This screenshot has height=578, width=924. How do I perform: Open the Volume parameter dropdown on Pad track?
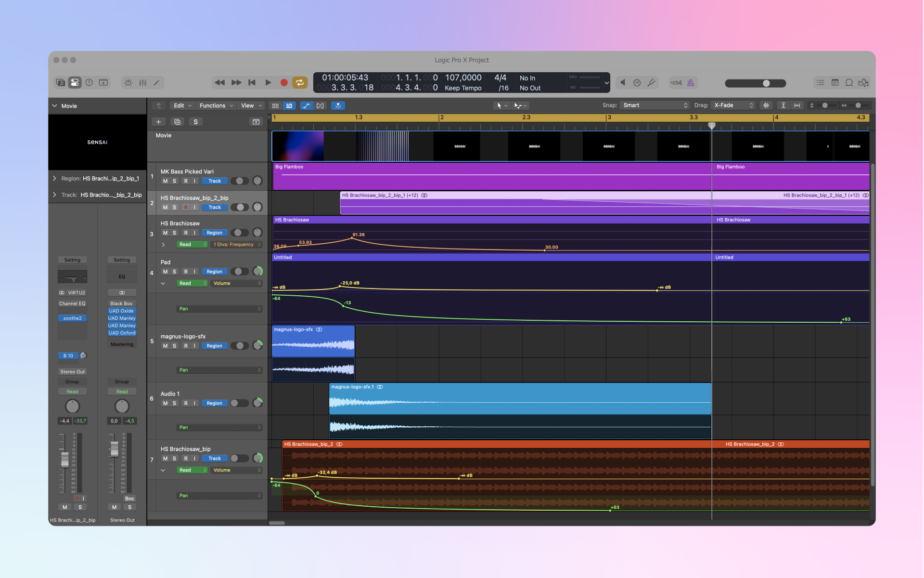[236, 283]
